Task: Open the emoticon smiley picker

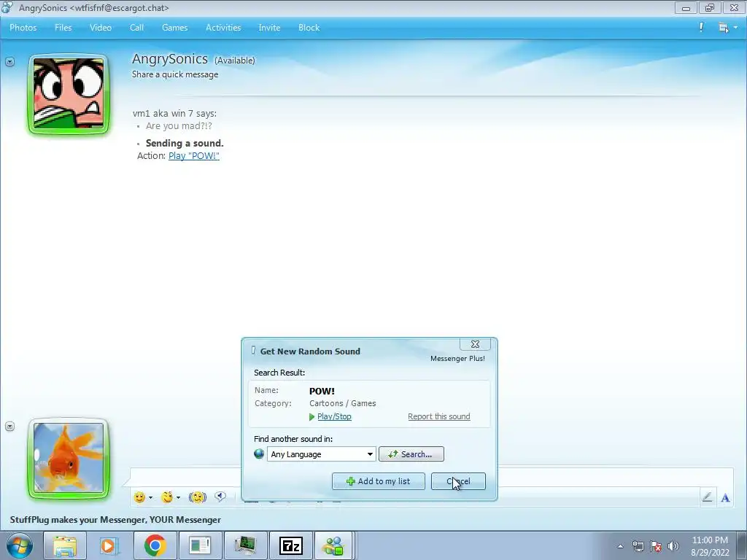Action: [139, 497]
